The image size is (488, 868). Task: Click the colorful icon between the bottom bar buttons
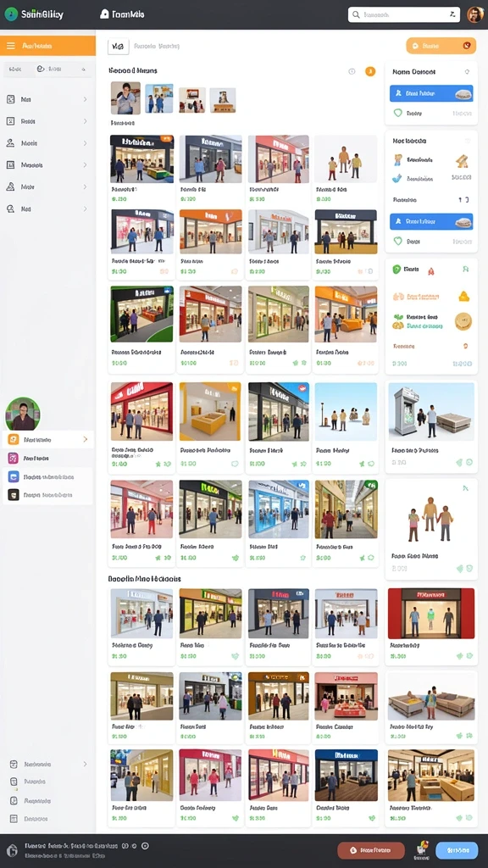(422, 848)
